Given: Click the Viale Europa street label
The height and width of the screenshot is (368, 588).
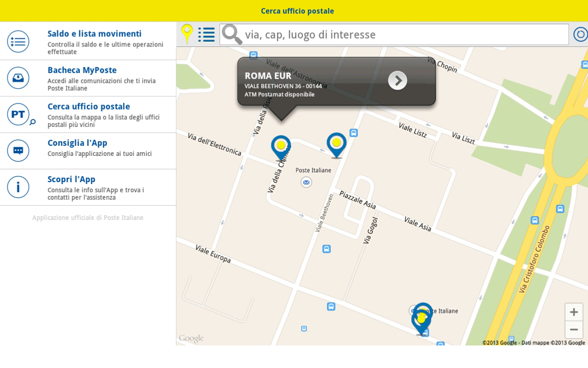Looking at the screenshot, I should tap(213, 254).
